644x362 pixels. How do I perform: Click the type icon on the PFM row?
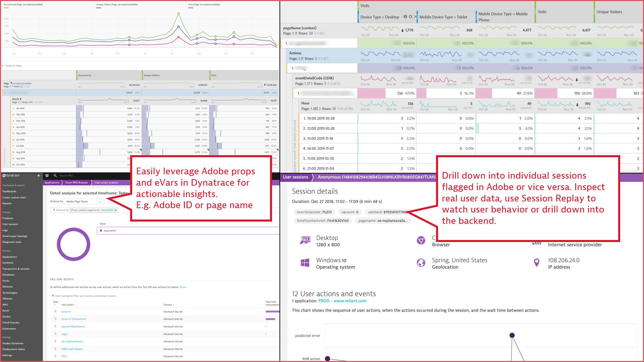tap(55, 356)
